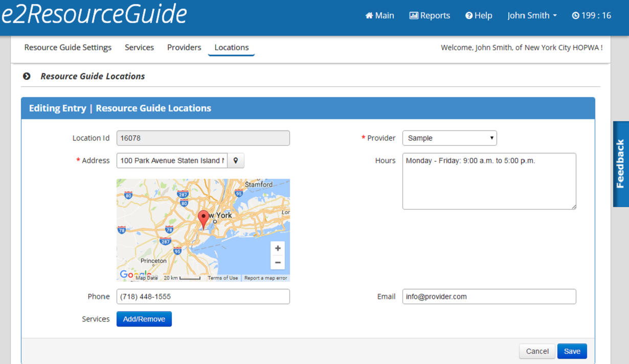This screenshot has width=629, height=364.
Task: Expand the Resource Guide Locations arrow icon
Action: [x=27, y=76]
